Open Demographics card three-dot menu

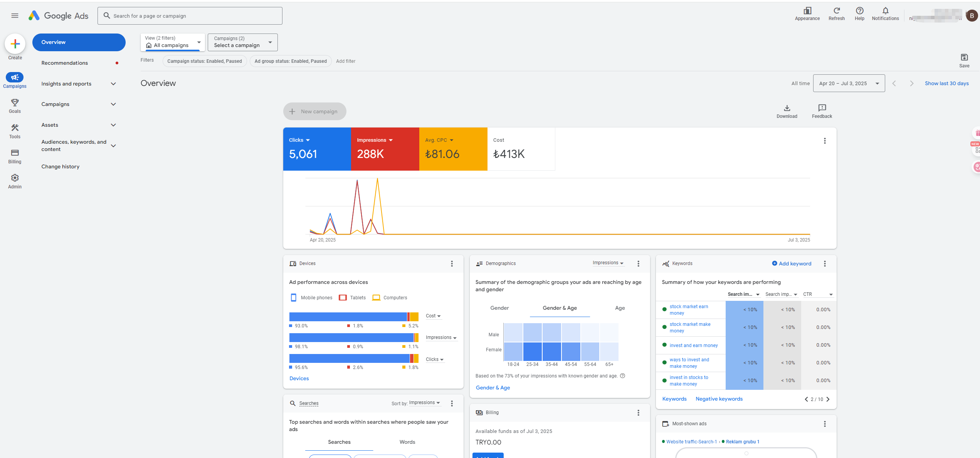(638, 264)
